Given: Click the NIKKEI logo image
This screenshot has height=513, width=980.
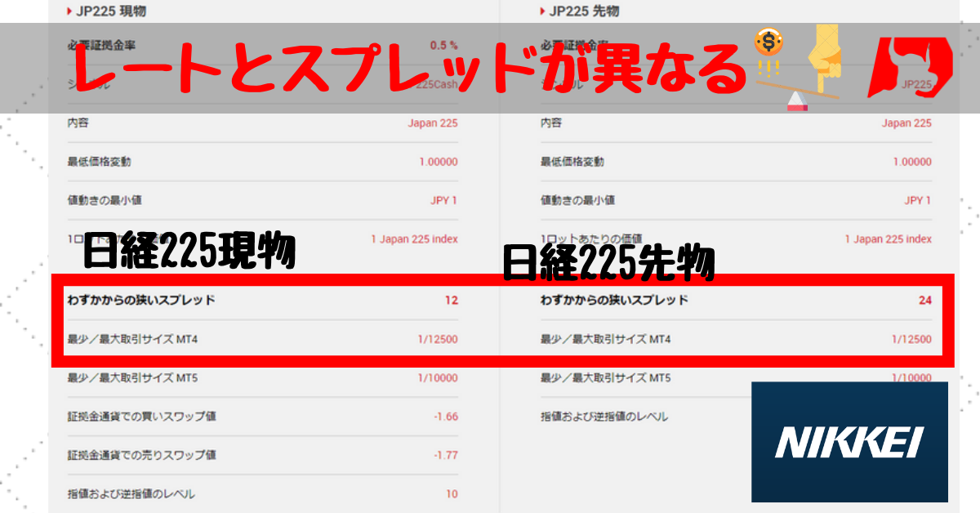Looking at the screenshot, I should (x=849, y=442).
